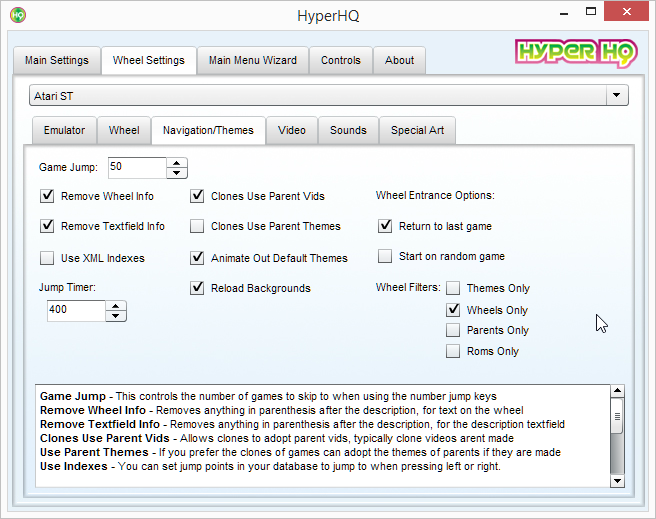Enable Themes Only wheel filter

pyautogui.click(x=453, y=288)
